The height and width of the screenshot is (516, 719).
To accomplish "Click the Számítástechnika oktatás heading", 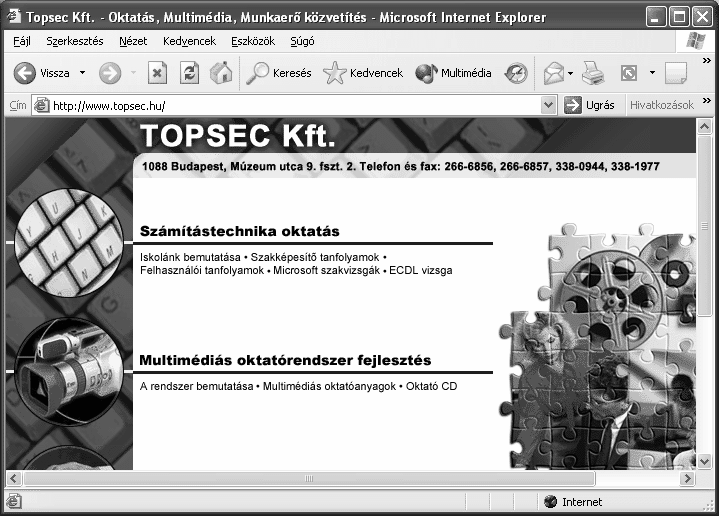I will [239, 231].
